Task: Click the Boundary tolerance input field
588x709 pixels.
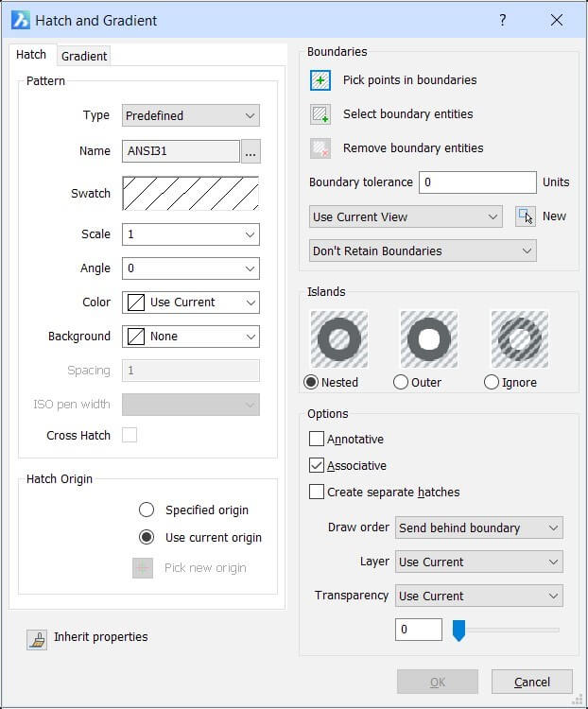Action: (x=477, y=182)
